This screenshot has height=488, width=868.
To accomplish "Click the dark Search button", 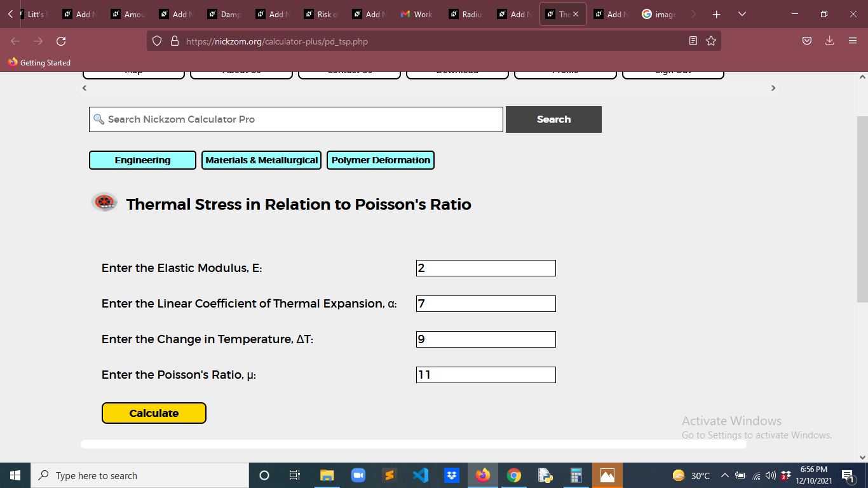I will point(553,119).
